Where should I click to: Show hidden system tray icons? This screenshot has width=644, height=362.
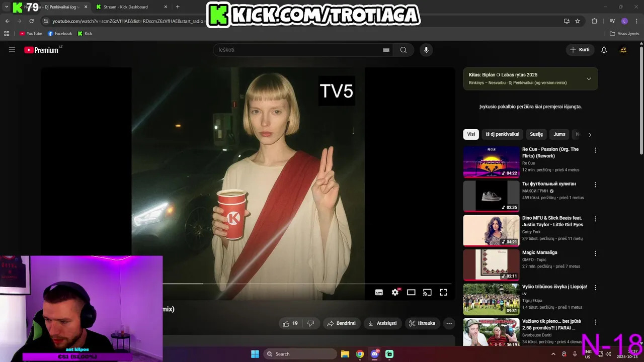click(553, 354)
